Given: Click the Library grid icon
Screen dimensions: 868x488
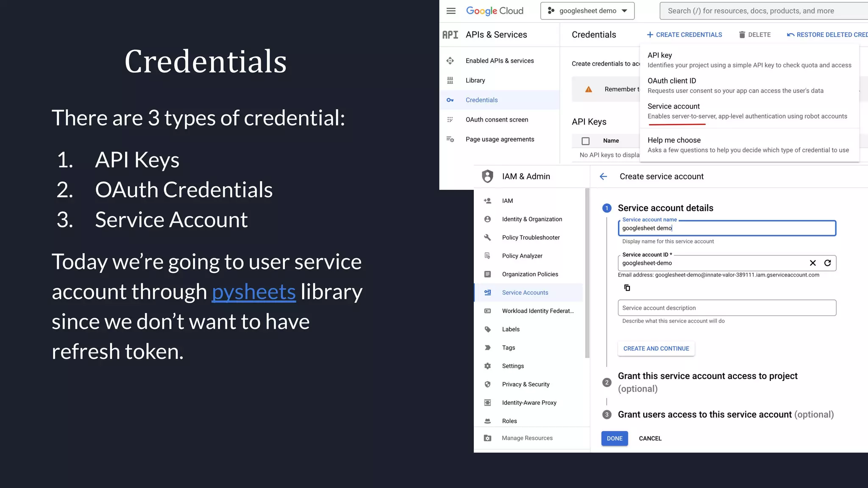Looking at the screenshot, I should coord(450,80).
